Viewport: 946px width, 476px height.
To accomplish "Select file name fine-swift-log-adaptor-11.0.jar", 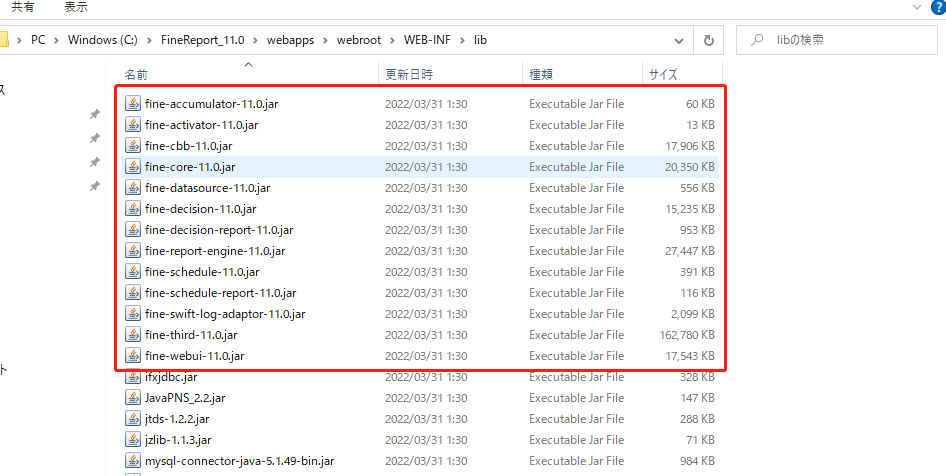I will [x=226, y=314].
